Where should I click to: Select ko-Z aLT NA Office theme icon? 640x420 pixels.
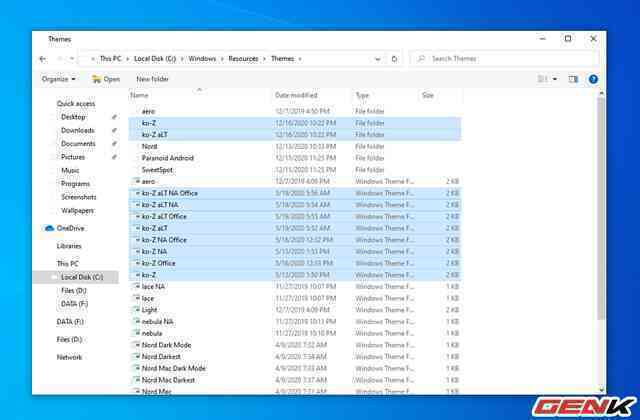137,193
